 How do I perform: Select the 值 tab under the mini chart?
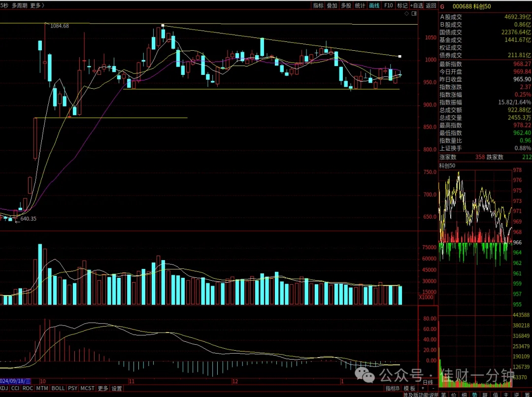click(x=496, y=395)
